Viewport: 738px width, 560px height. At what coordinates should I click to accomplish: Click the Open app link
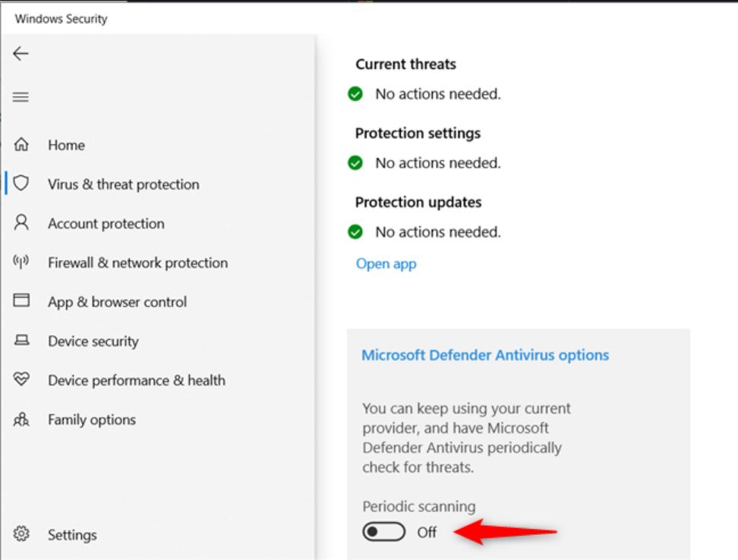tap(386, 264)
